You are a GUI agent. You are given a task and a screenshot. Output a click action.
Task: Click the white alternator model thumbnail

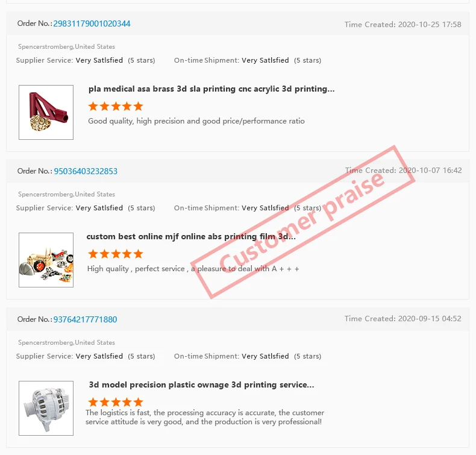pos(46,408)
